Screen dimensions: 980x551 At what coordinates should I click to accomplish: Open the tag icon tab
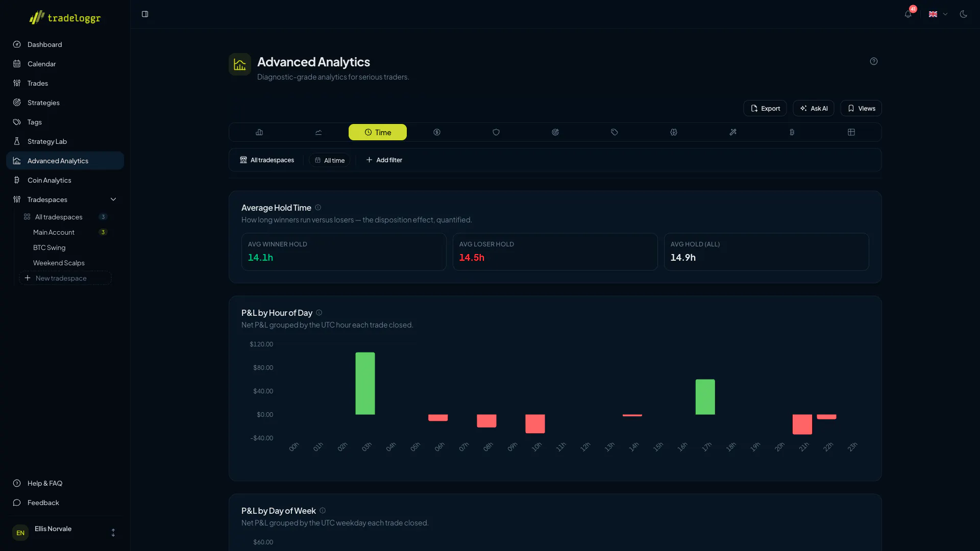point(615,132)
